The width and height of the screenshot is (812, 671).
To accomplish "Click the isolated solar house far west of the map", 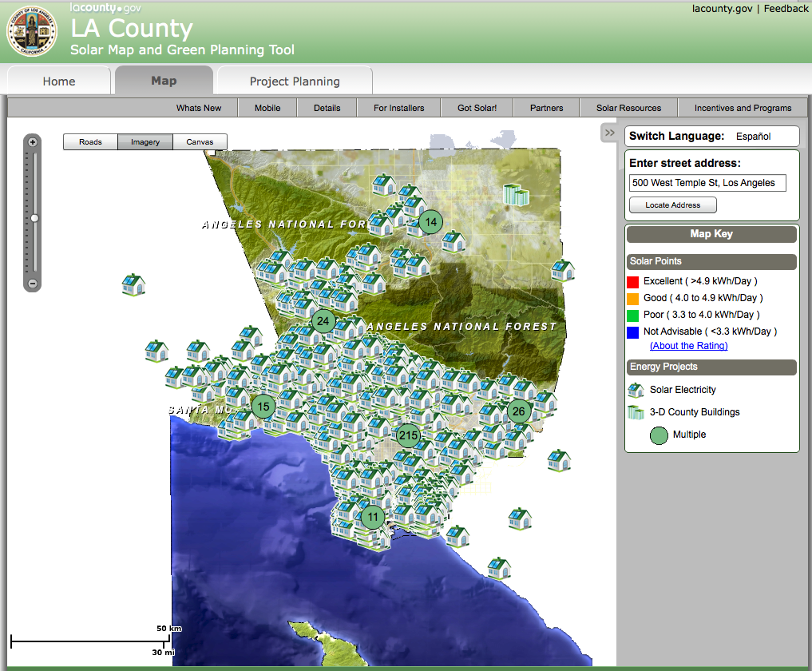I will (133, 285).
